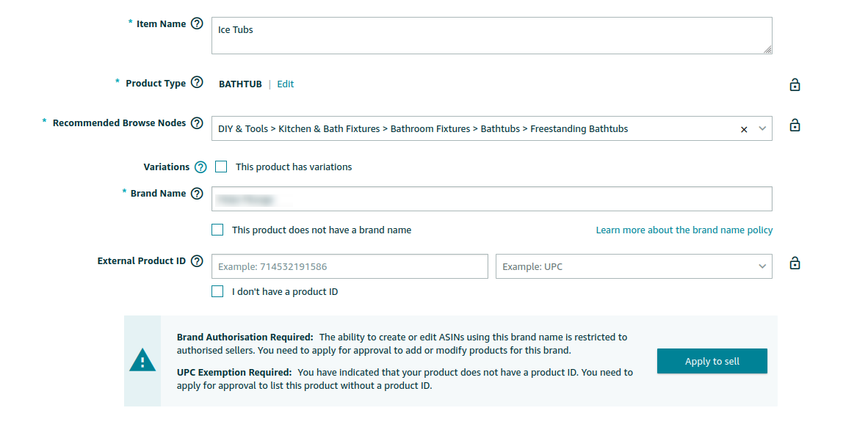Click Edit link next to BATHTUB

click(x=285, y=84)
